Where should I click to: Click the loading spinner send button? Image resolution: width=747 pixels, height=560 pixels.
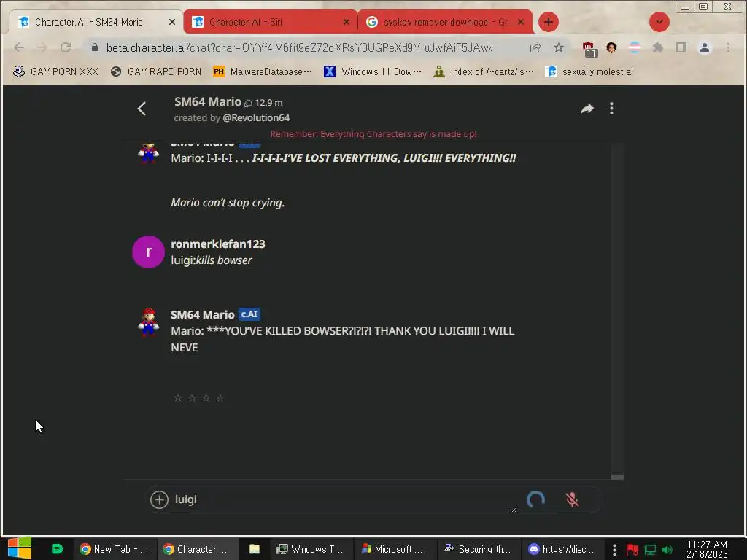click(535, 499)
